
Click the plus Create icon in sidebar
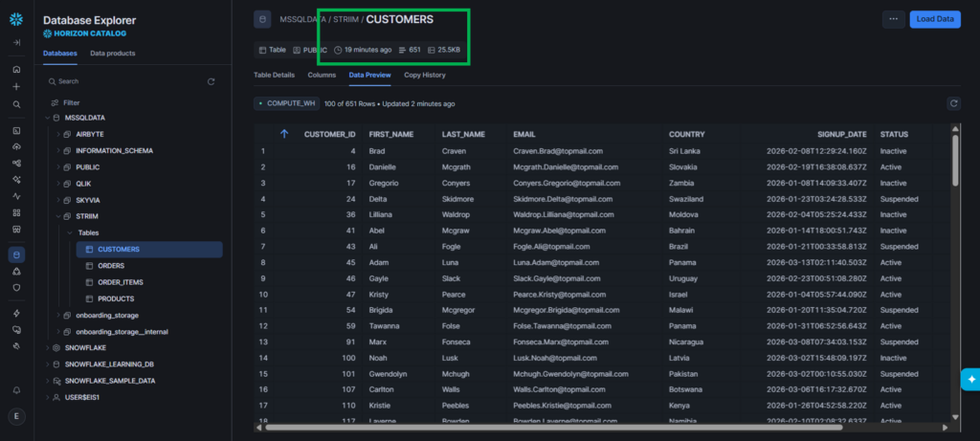pos(16,87)
